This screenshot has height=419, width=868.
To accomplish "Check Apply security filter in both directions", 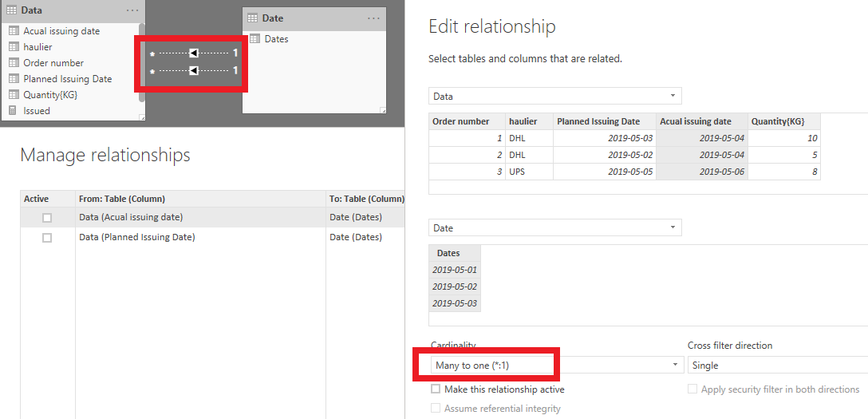I will pos(692,389).
